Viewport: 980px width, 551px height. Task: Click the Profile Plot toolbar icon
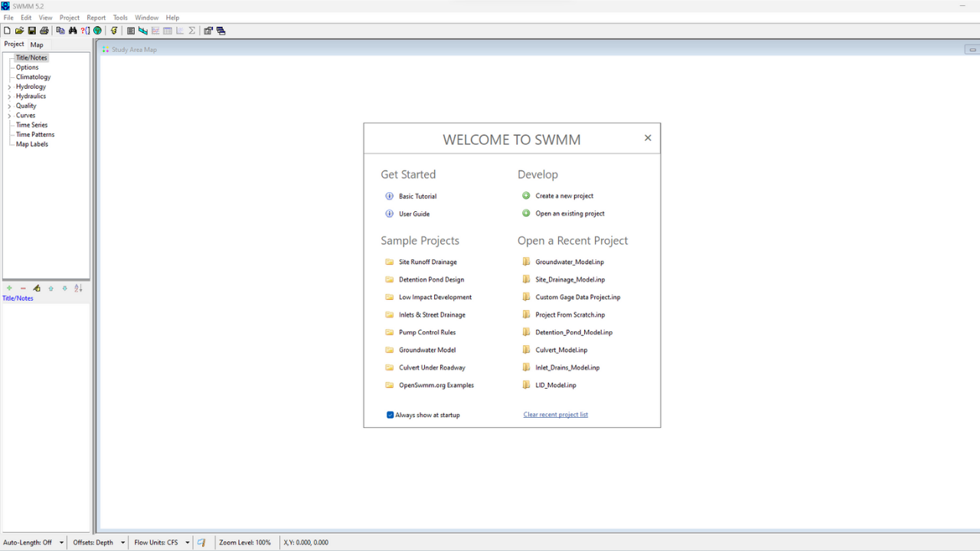click(x=142, y=31)
